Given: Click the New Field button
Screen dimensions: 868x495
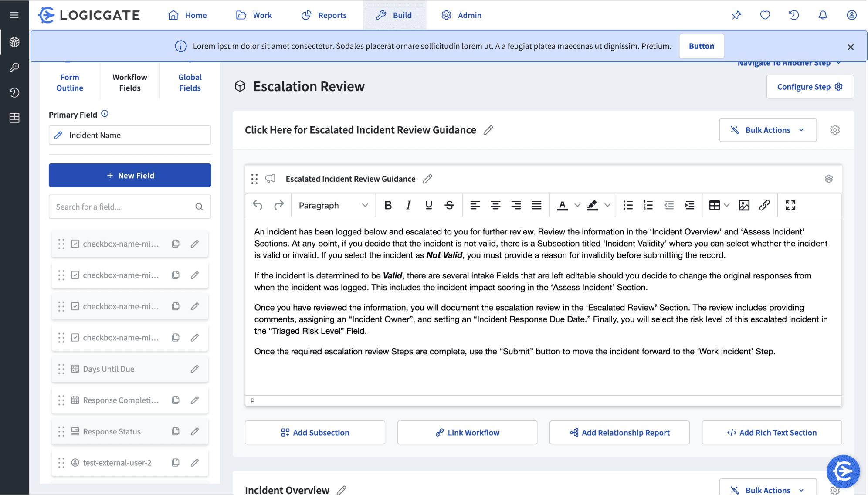Looking at the screenshot, I should pyautogui.click(x=130, y=176).
